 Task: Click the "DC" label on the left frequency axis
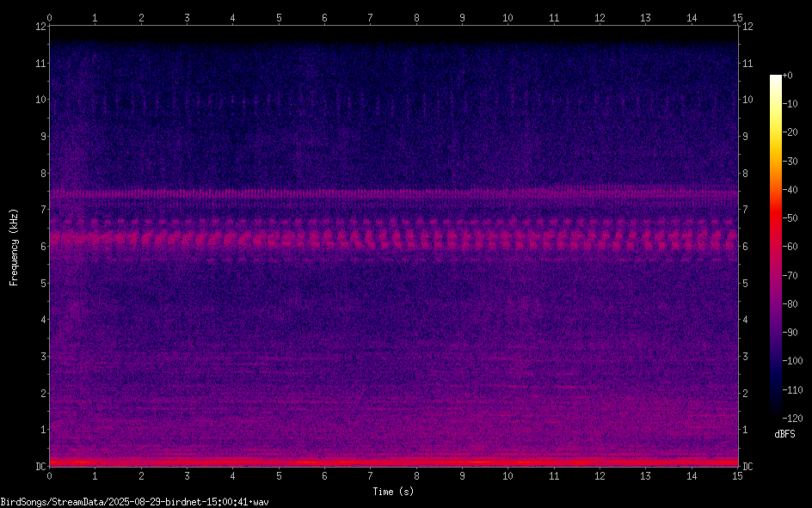point(41,467)
